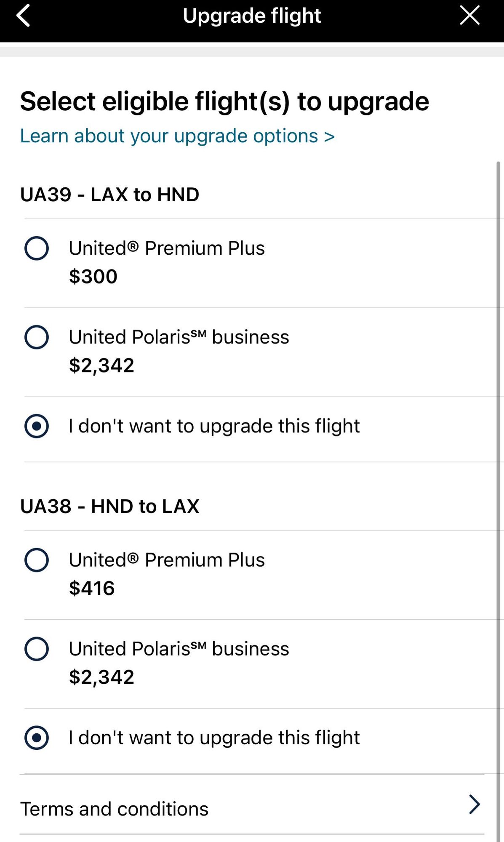Open the Learn about your upgrade options link

[x=177, y=136]
